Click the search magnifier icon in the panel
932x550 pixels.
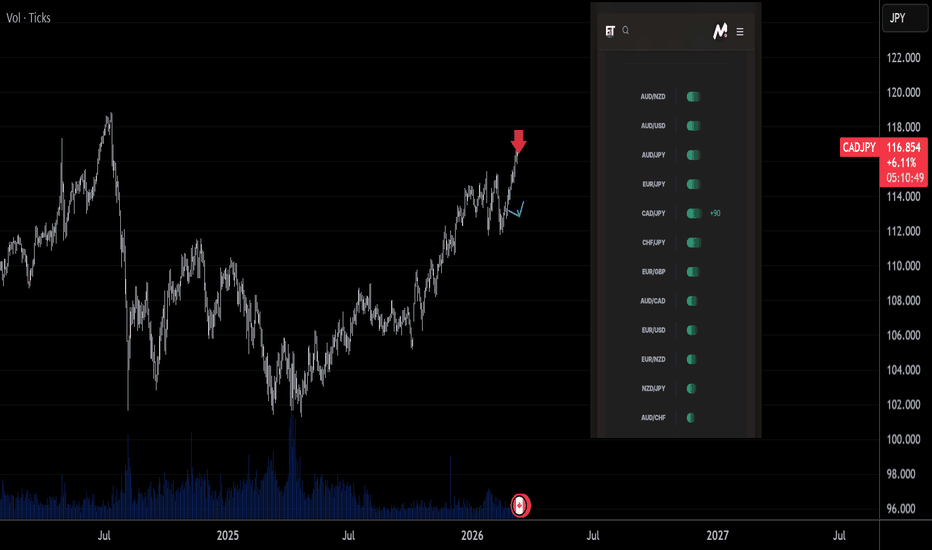coord(626,31)
